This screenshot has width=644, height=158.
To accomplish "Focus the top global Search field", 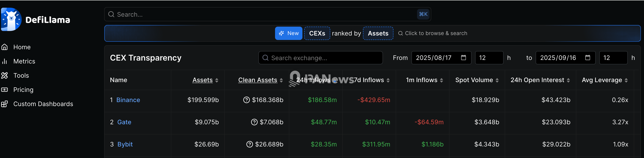I will click(x=267, y=14).
